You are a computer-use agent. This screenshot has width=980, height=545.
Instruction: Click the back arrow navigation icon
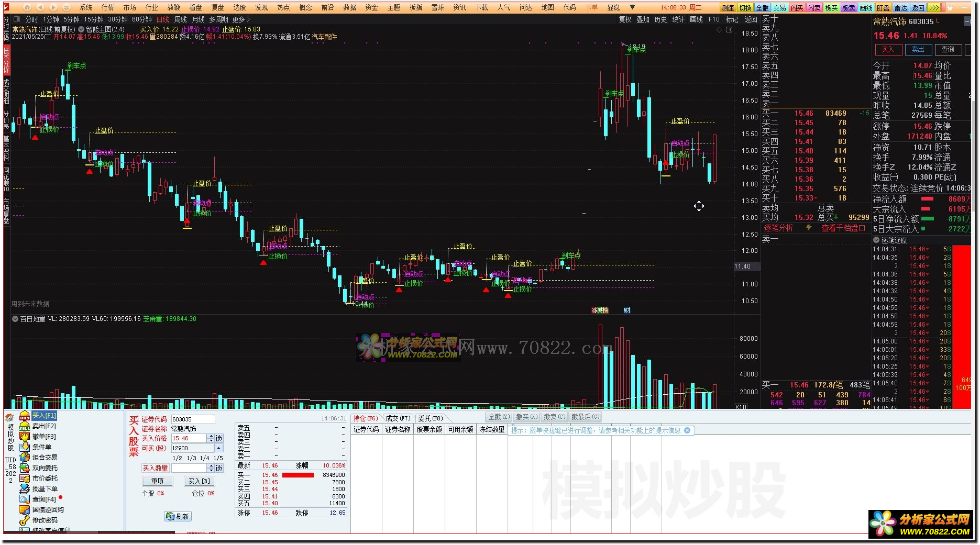[41, 7]
